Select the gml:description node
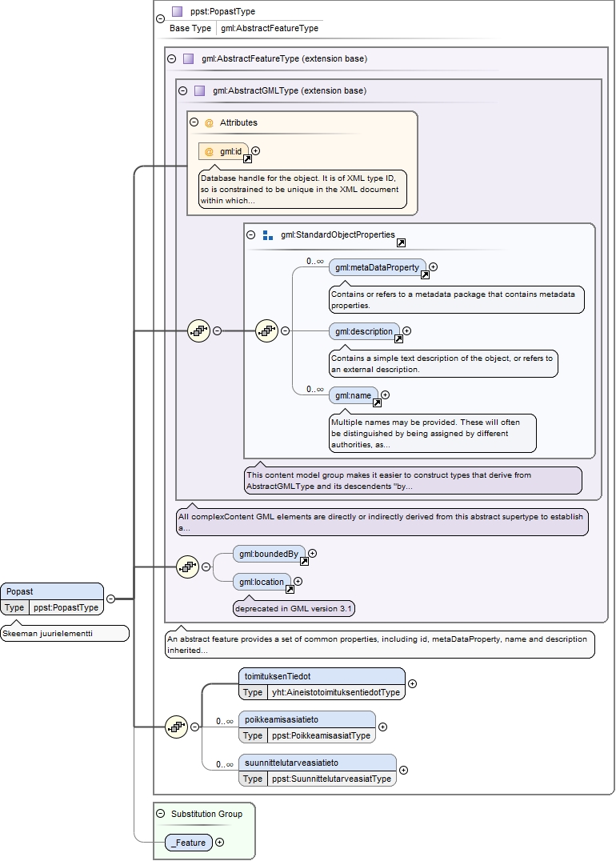The height and width of the screenshot is (861, 616). tap(364, 331)
